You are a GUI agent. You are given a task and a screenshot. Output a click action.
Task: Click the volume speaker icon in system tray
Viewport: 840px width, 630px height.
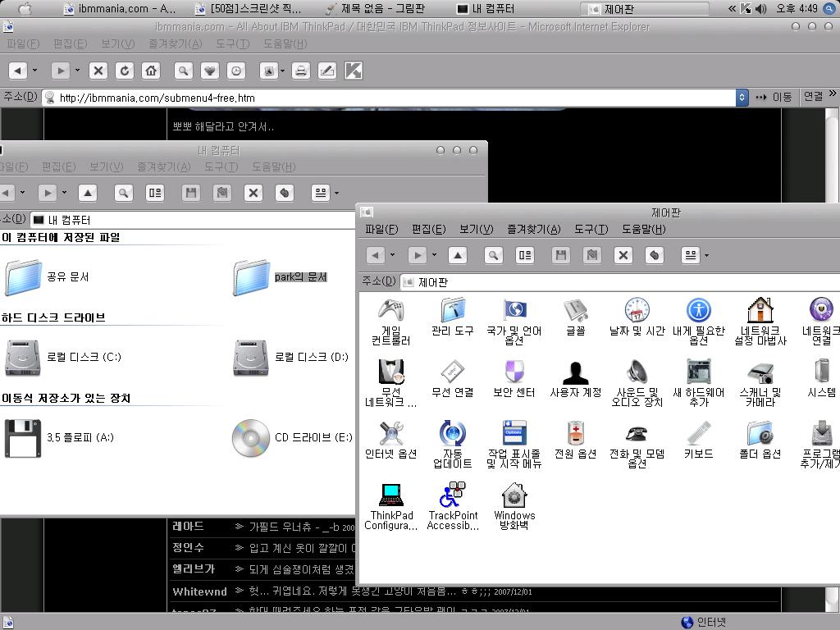pyautogui.click(x=760, y=9)
